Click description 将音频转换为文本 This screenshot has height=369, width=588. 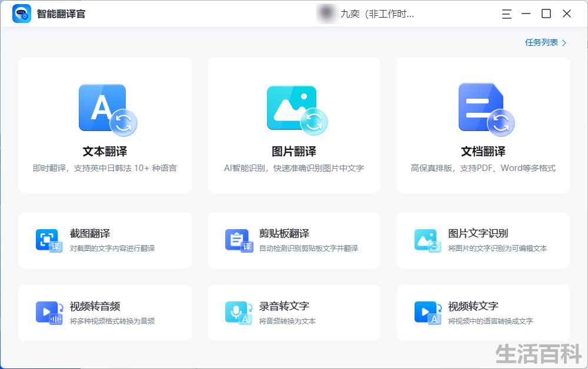288,321
